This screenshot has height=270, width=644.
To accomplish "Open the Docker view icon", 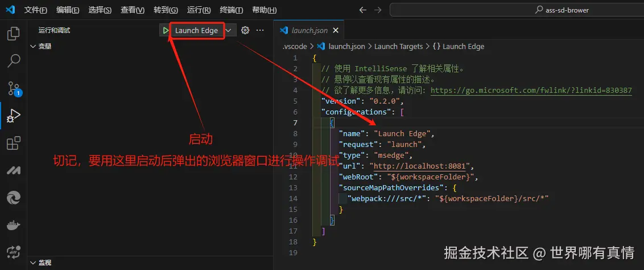I will [x=14, y=226].
